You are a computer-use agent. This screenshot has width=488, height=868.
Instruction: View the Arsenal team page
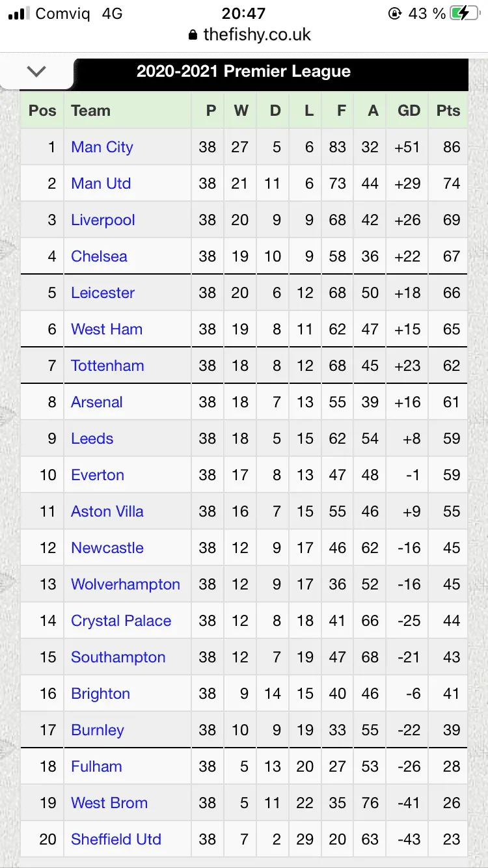96,402
